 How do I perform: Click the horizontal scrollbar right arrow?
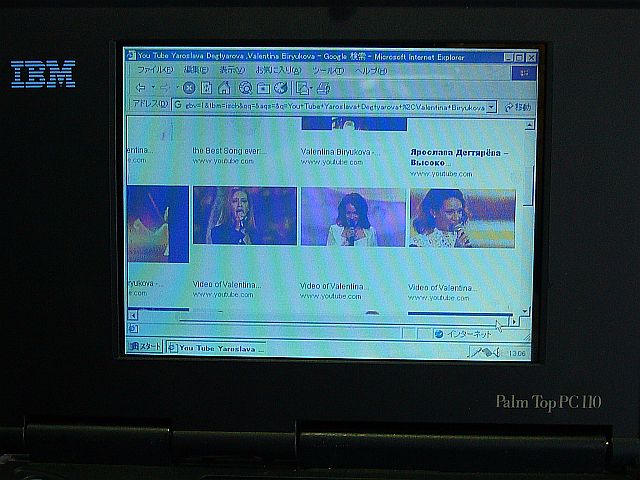pyautogui.click(x=515, y=316)
